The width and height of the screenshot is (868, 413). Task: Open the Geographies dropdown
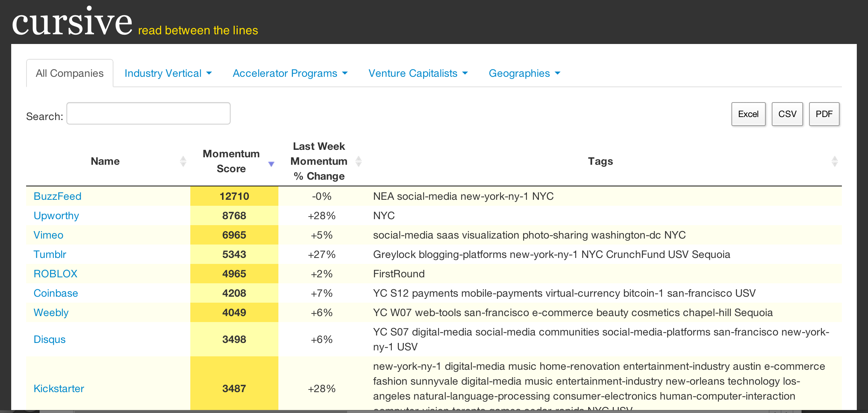point(524,73)
